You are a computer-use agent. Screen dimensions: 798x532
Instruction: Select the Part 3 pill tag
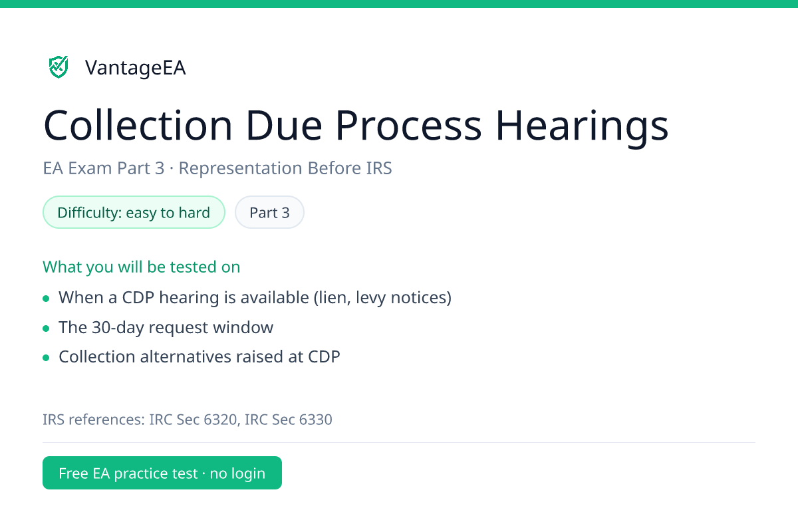(269, 213)
